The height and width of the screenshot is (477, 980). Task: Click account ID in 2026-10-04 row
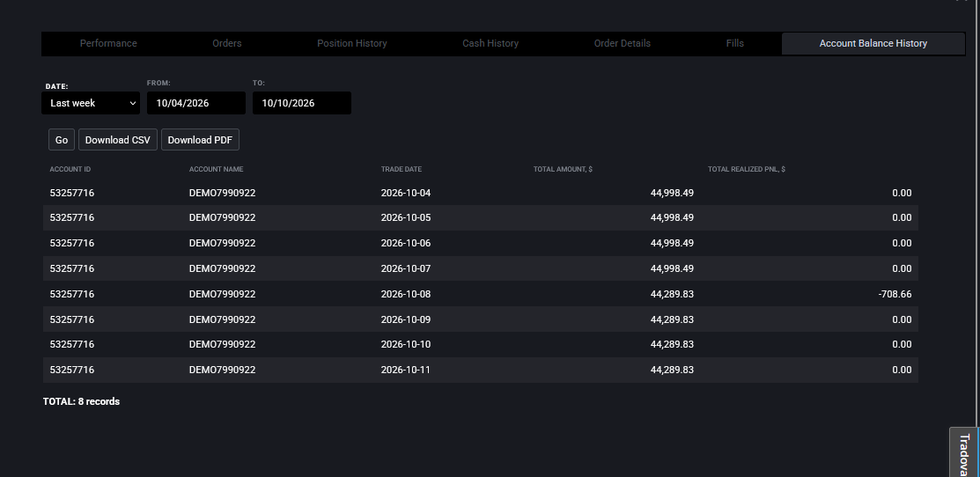[72, 193]
